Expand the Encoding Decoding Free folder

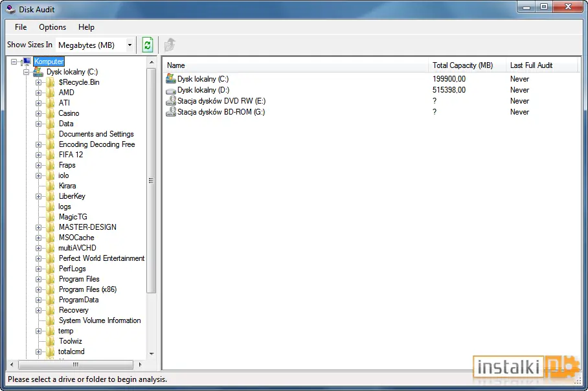(38, 144)
